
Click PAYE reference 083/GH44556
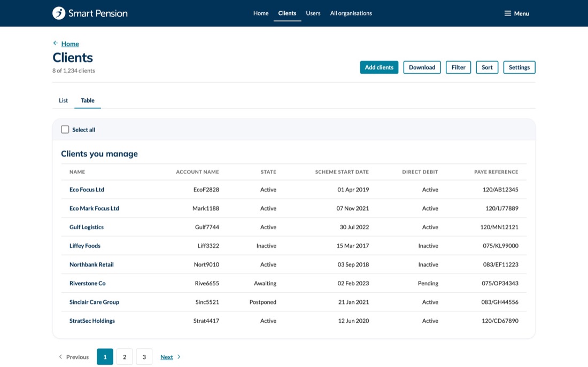tap(500, 302)
